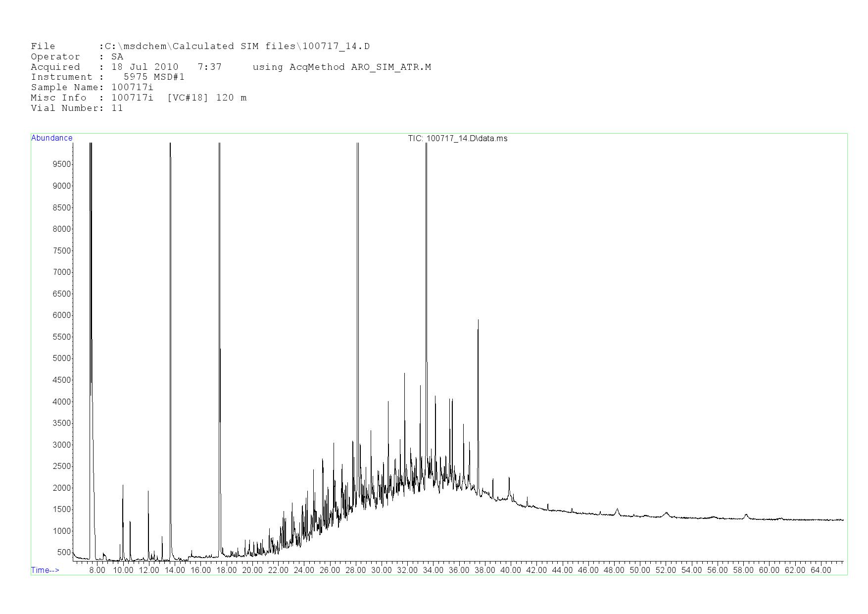Click the blue Abundance axis label

(51, 138)
